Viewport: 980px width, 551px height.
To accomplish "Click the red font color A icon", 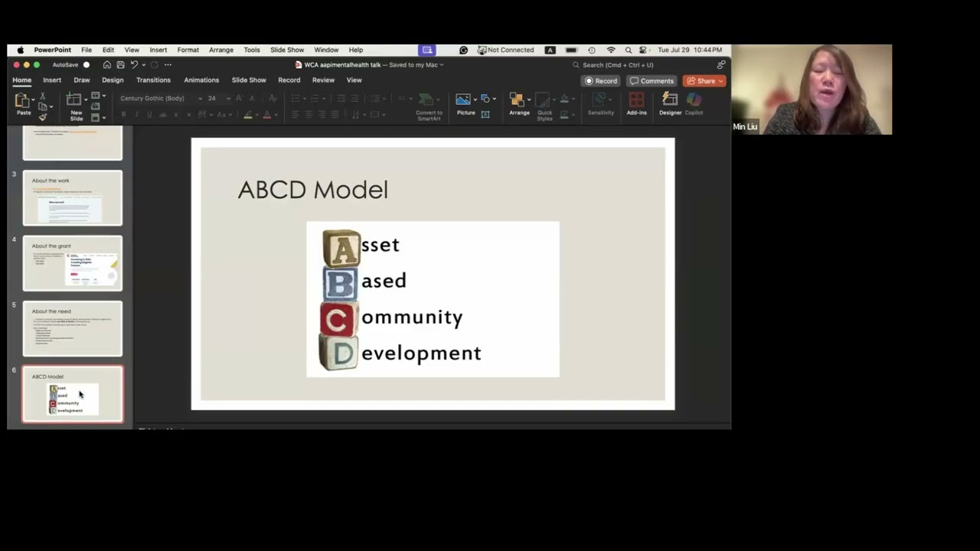I will (x=266, y=115).
